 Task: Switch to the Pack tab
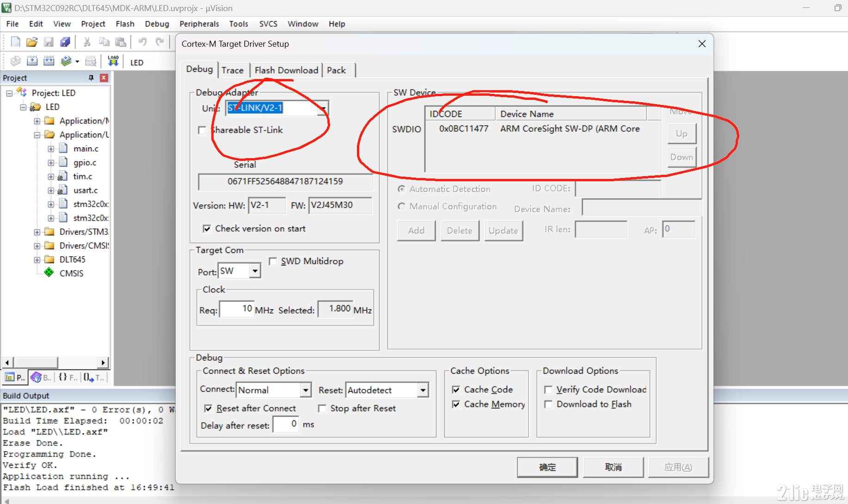(x=336, y=70)
